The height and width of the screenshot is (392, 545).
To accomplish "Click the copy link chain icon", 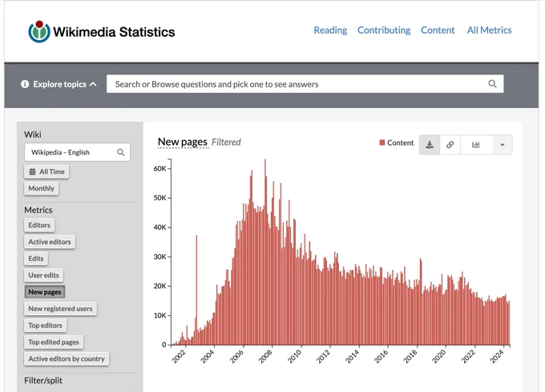I will (450, 144).
